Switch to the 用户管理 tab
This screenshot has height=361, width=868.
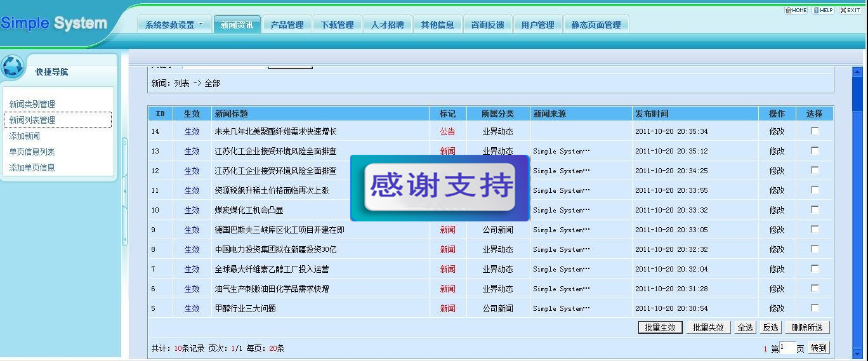pyautogui.click(x=537, y=25)
